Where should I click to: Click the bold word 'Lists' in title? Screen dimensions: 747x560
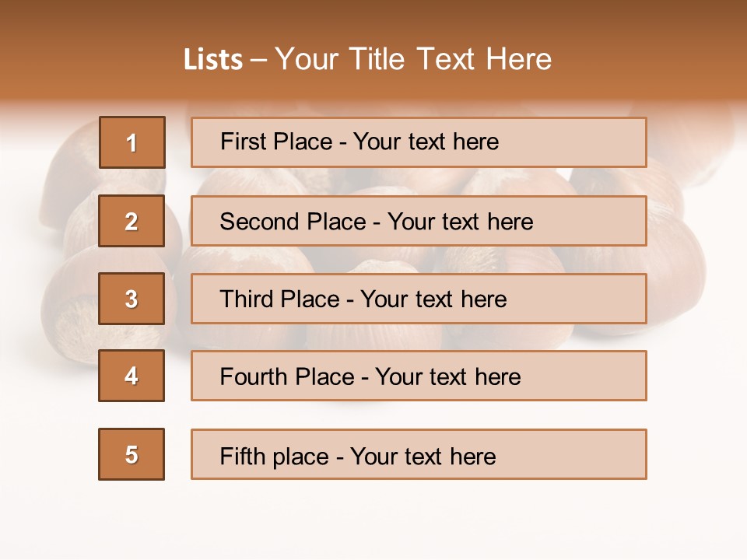pyautogui.click(x=213, y=60)
